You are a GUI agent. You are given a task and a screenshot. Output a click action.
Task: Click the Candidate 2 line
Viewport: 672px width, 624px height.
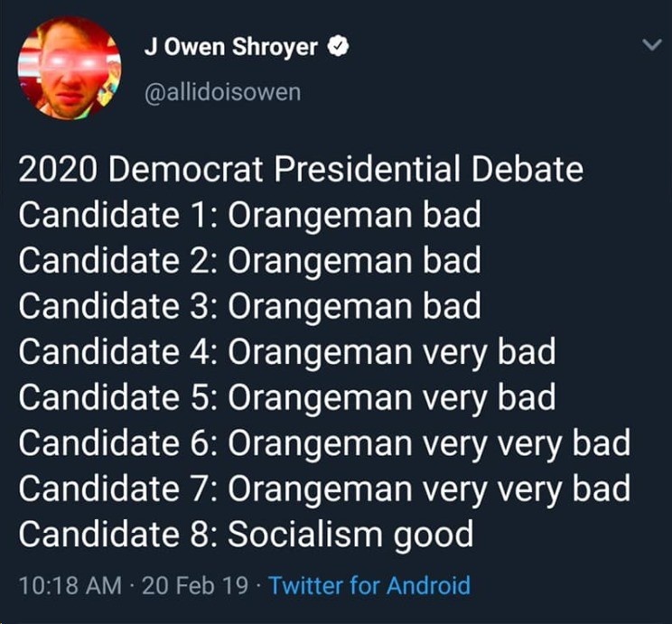tap(250, 261)
